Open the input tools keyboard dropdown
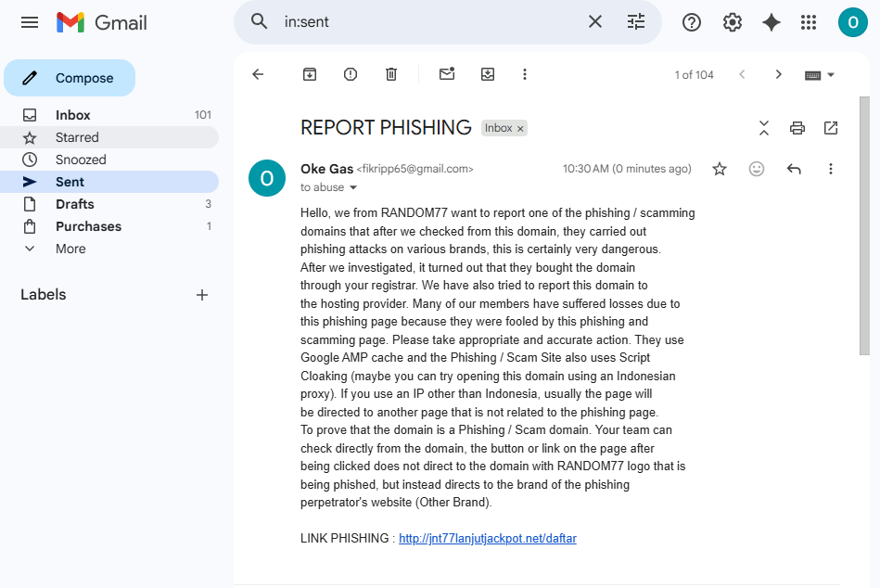Image resolution: width=880 pixels, height=588 pixels. click(x=820, y=75)
